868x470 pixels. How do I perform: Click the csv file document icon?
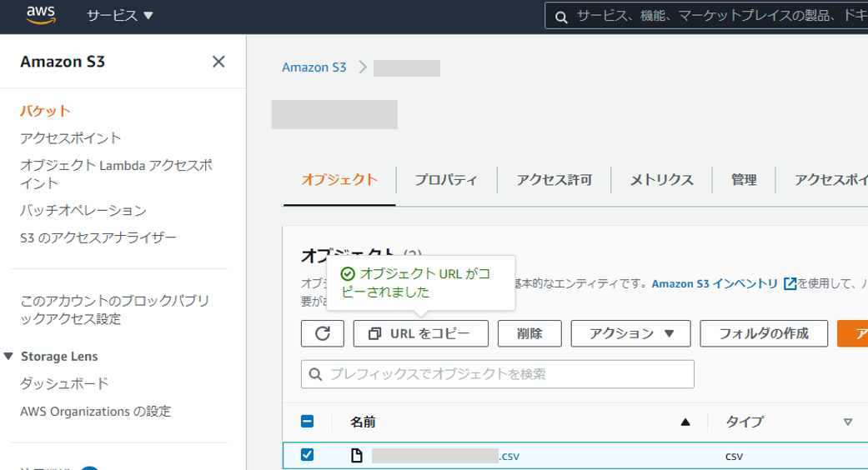click(x=357, y=456)
